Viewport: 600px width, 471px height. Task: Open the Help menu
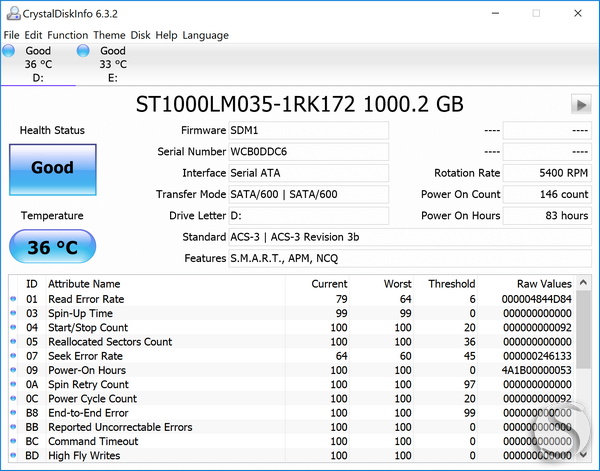166,35
